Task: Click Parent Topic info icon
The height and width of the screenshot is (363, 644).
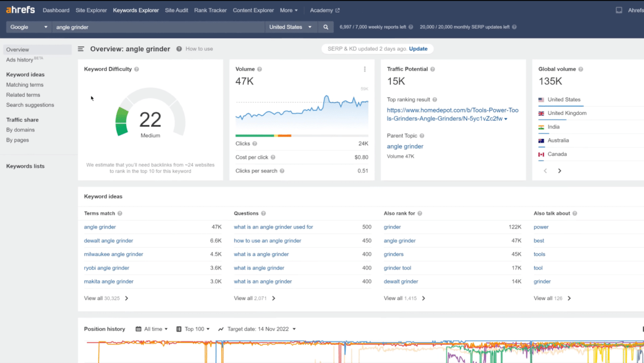Action: tap(422, 135)
